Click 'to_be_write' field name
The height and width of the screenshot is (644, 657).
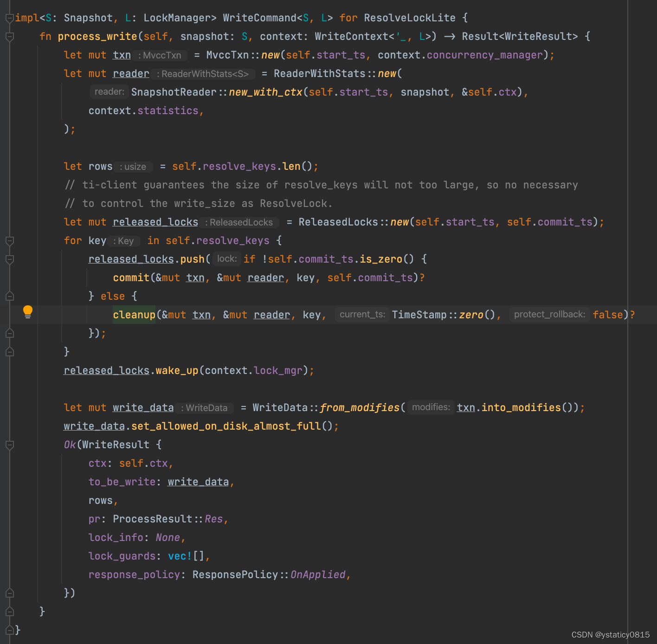coord(122,482)
